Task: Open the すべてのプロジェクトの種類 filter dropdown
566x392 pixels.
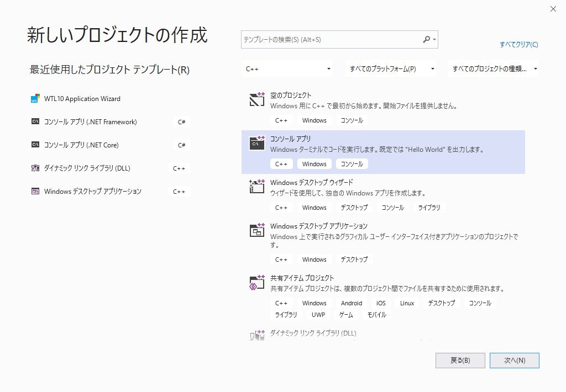Action: (494, 68)
